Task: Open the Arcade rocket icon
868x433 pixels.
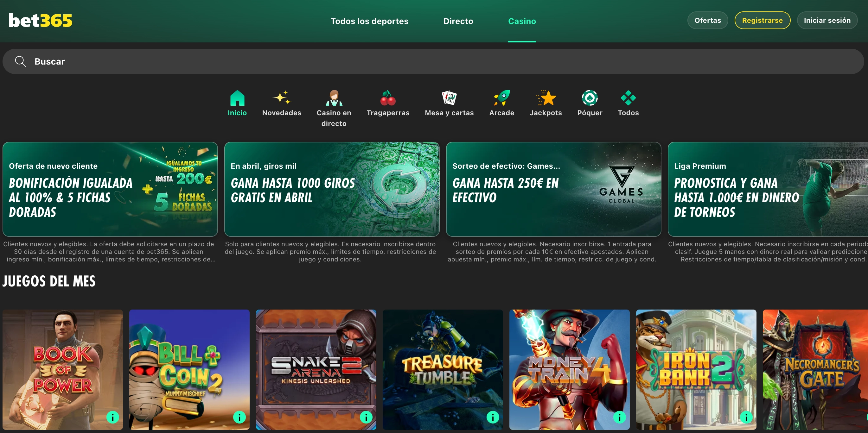Action: click(502, 98)
